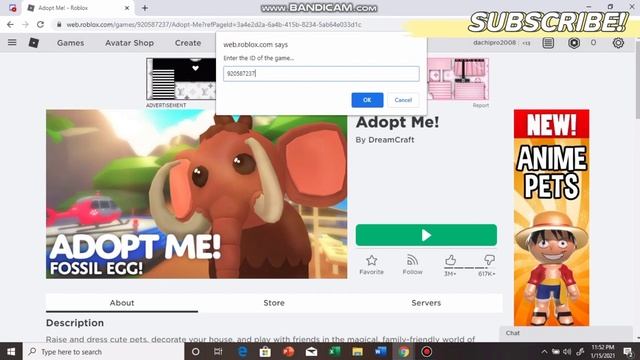Open the notification center icon

[x=628, y=351]
